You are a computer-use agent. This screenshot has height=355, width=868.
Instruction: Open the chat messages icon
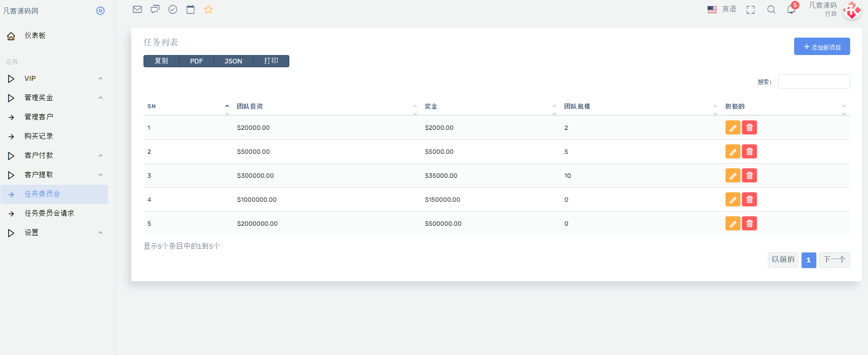pos(155,9)
